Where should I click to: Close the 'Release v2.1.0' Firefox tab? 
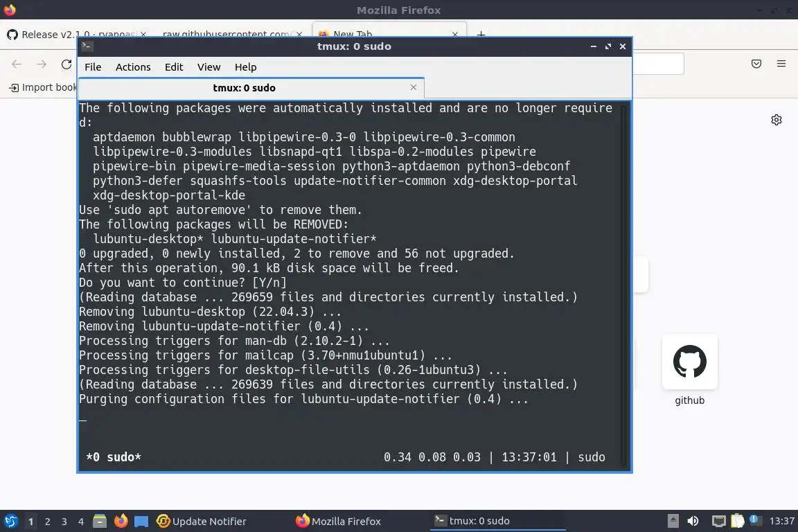point(143,34)
